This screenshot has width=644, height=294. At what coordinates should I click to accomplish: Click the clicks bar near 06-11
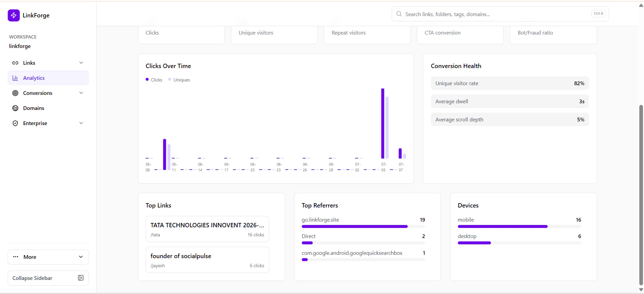click(x=164, y=155)
